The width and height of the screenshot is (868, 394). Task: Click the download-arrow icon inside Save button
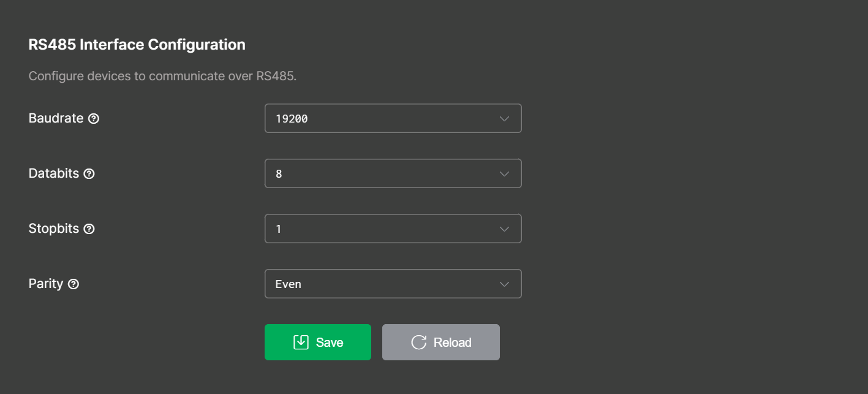click(301, 342)
